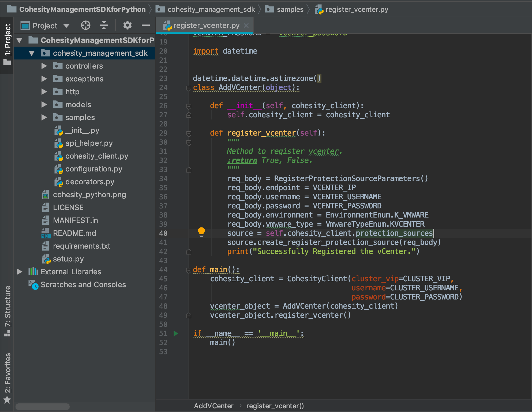
Task: Click the Locate file crosshair icon
Action: [85, 25]
